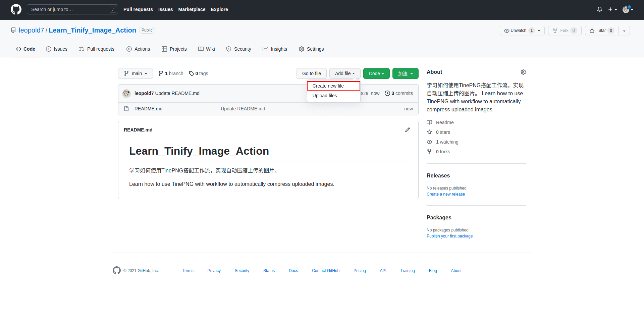Open About settings gear icon
The image size is (644, 317).
(x=523, y=72)
